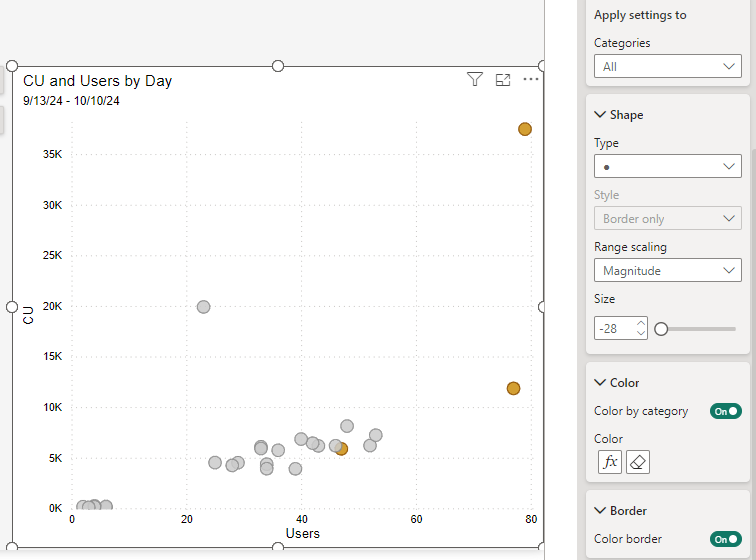Open conditional formatting fx for Color
756x560 pixels.
(610, 462)
